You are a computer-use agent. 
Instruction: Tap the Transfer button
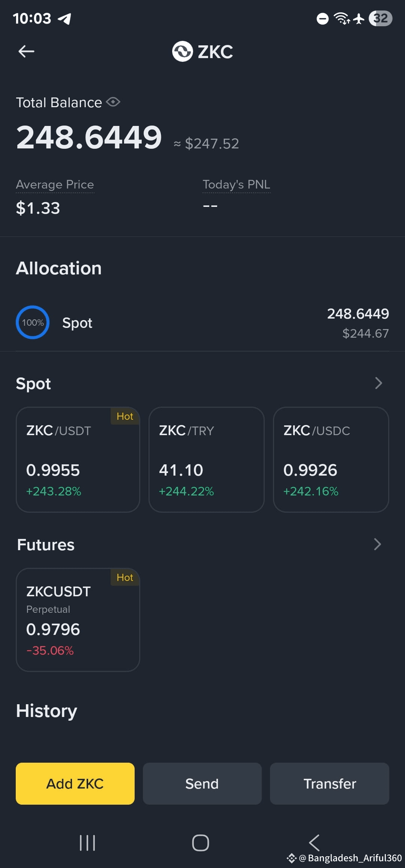point(330,784)
